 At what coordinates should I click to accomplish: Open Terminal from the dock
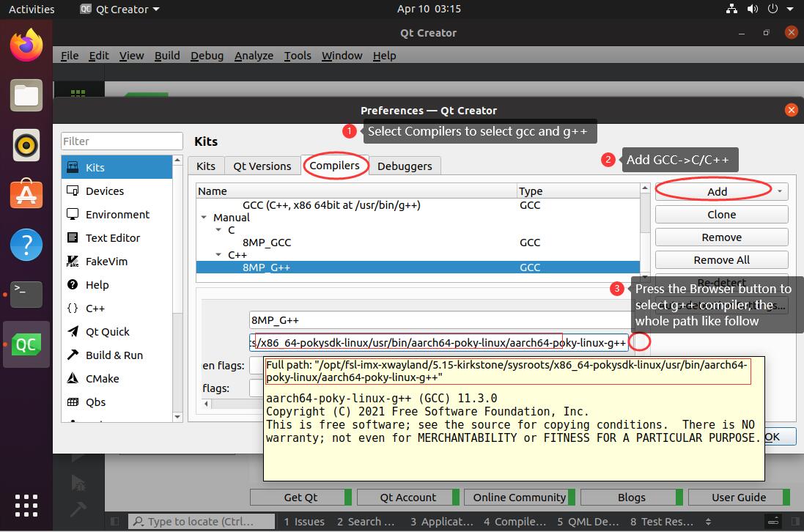click(x=26, y=294)
